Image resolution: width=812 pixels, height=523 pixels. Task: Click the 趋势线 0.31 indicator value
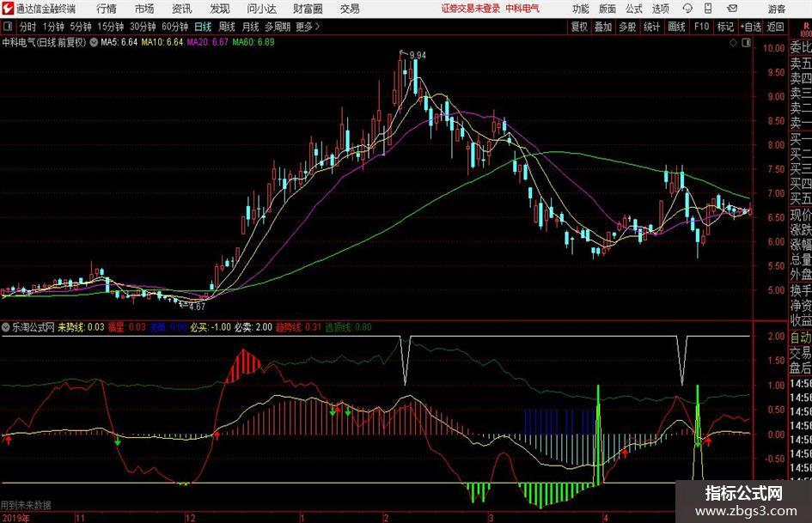click(x=298, y=327)
